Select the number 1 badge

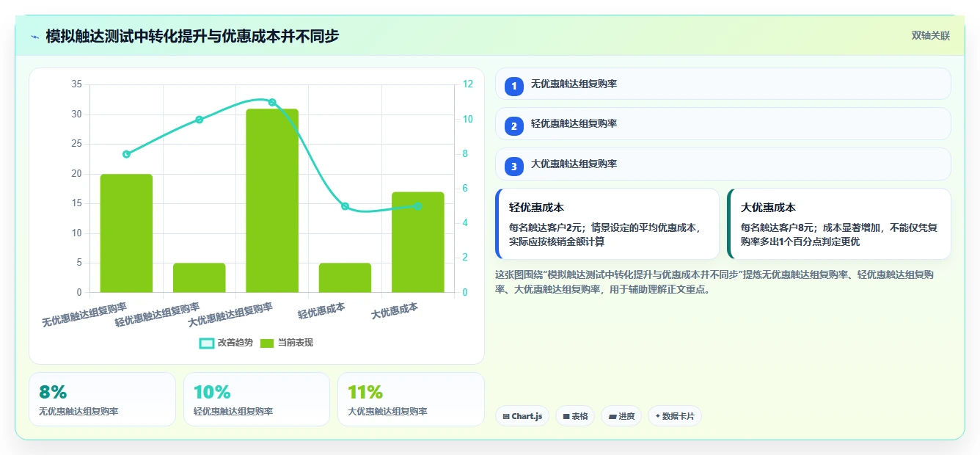(514, 86)
